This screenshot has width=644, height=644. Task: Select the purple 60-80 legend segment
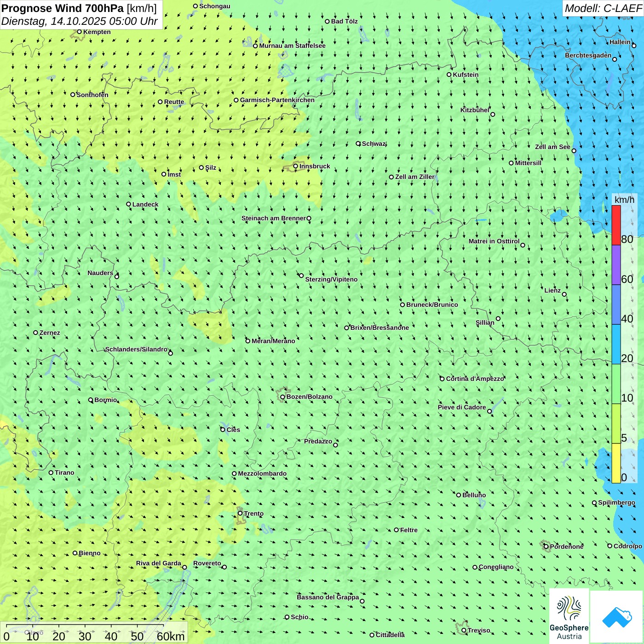coord(616,265)
